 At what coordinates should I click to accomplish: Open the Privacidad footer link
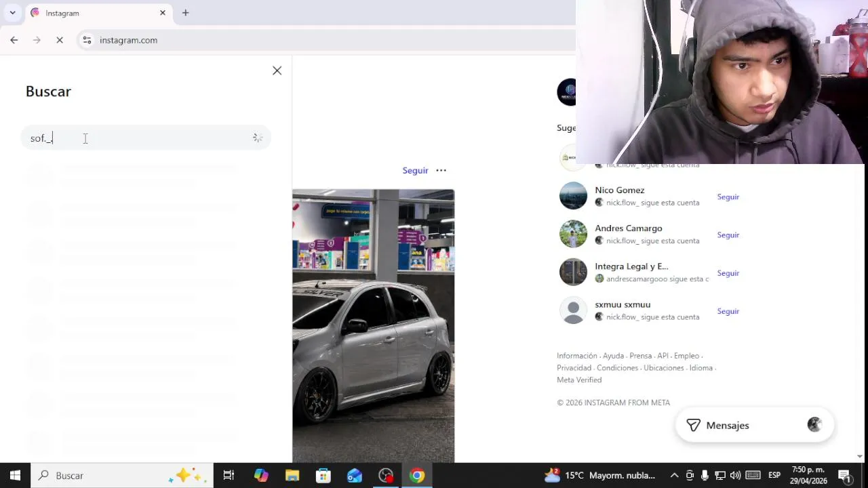pyautogui.click(x=574, y=368)
